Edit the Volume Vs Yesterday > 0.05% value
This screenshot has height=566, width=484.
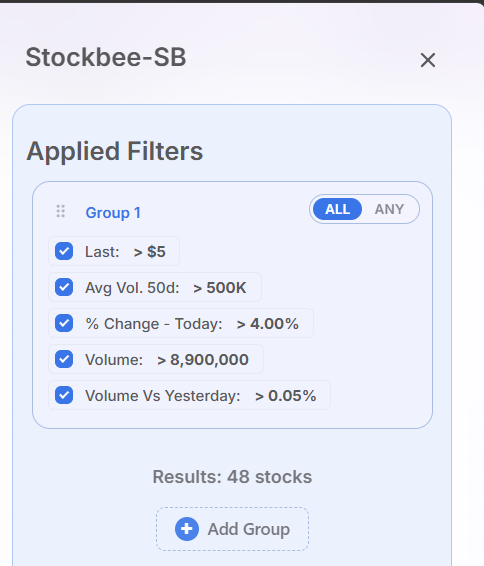[x=285, y=396]
